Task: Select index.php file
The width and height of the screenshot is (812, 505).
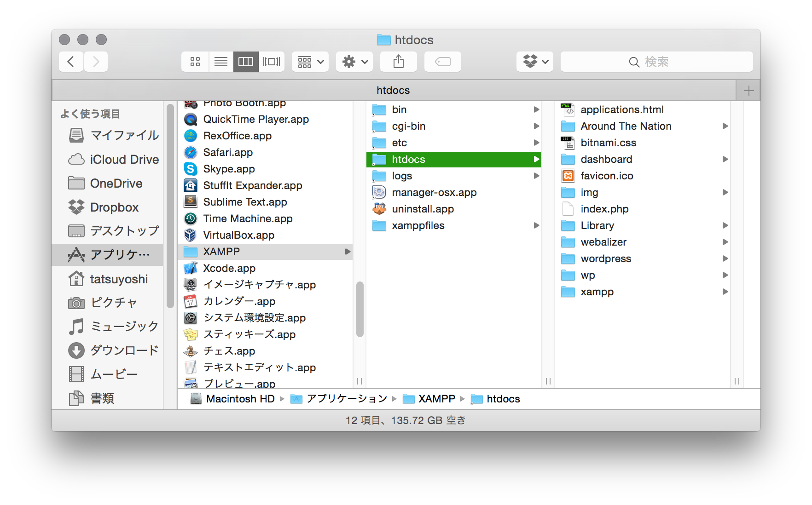Action: (643, 209)
